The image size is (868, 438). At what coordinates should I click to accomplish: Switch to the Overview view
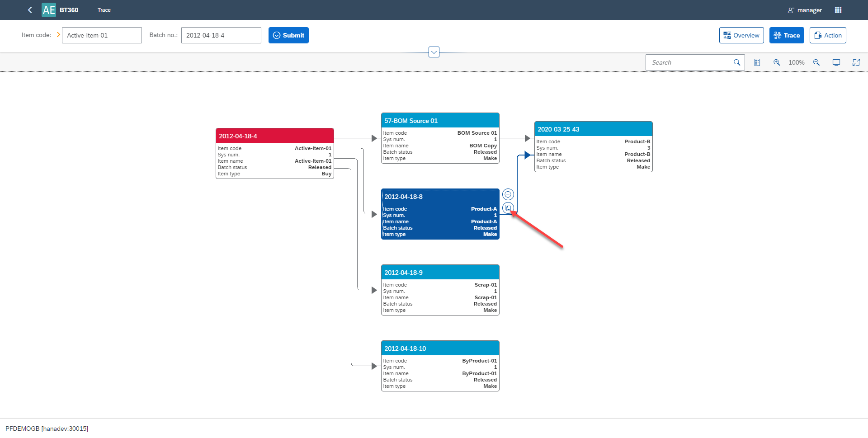tap(741, 35)
